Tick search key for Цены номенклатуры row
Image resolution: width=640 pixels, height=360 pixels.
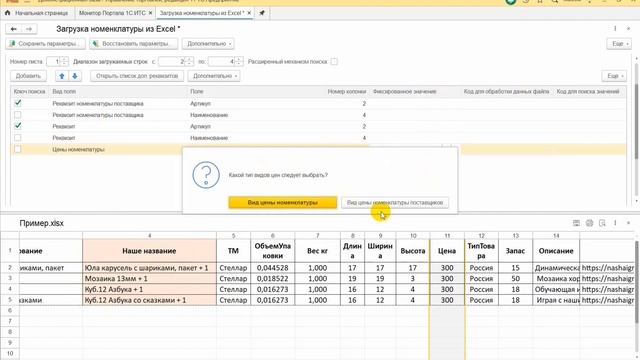coord(18,149)
